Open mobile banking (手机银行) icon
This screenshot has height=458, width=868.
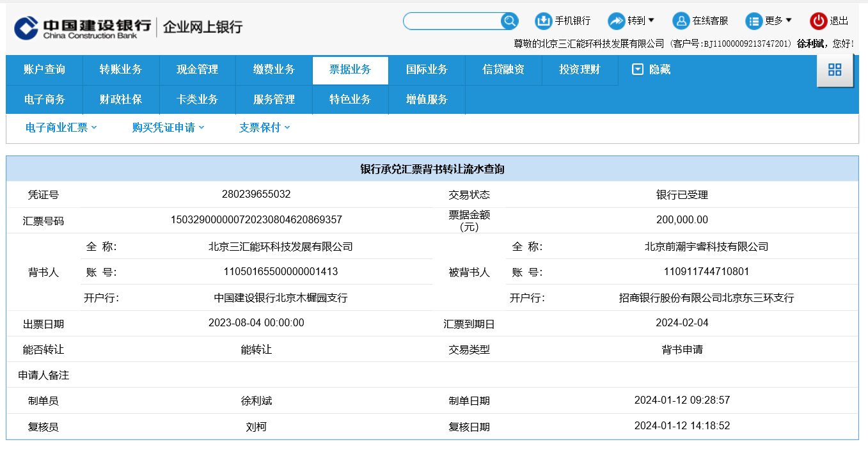pos(543,21)
